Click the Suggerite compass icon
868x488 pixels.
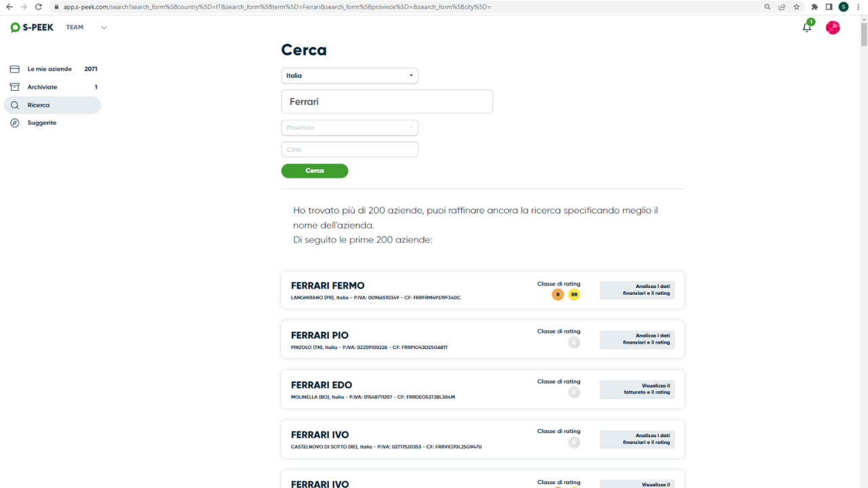pyautogui.click(x=15, y=123)
